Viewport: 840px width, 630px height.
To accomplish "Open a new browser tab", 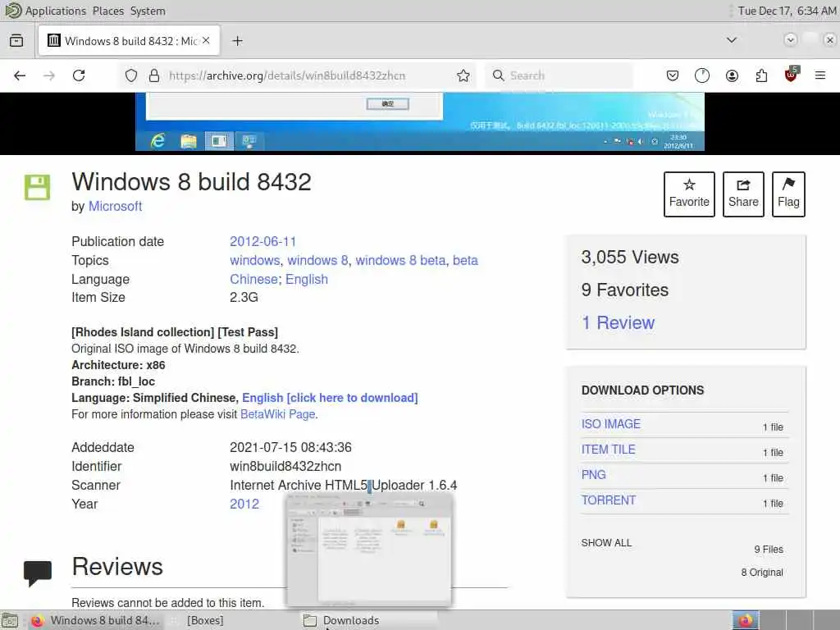I will (x=237, y=41).
